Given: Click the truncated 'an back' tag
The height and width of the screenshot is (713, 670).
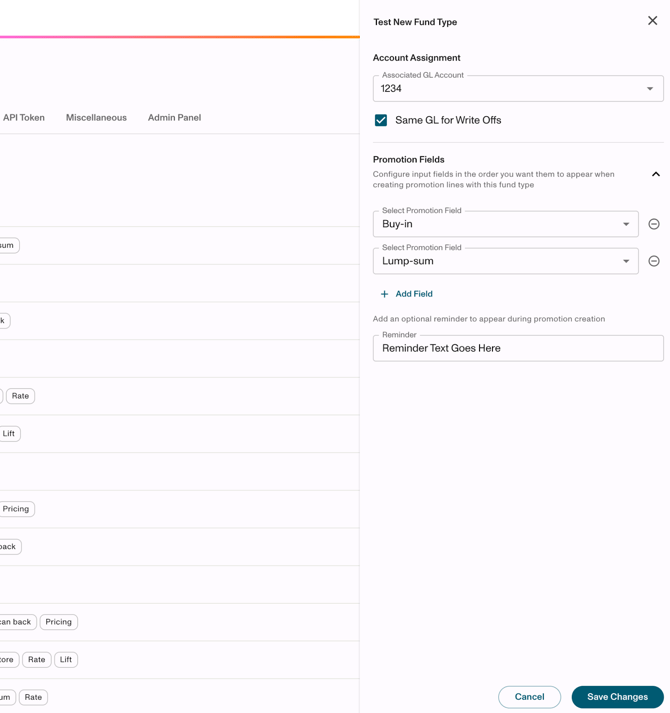Looking at the screenshot, I should (16, 622).
